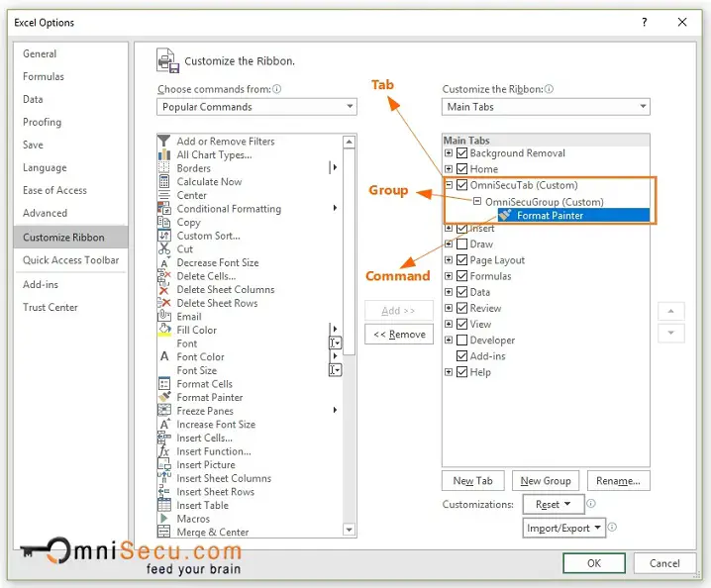This screenshot has height=588, width=711.
Task: Expand the Data tab tree node
Action: pos(449,292)
